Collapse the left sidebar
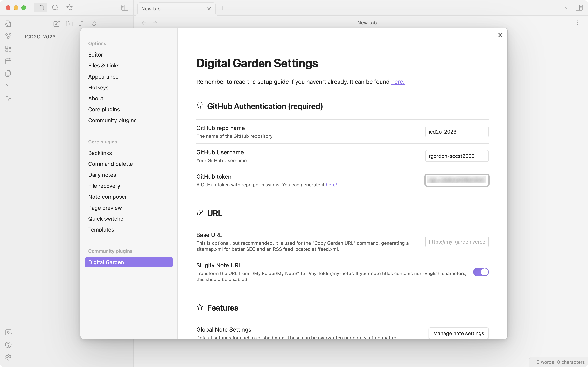 (x=125, y=8)
